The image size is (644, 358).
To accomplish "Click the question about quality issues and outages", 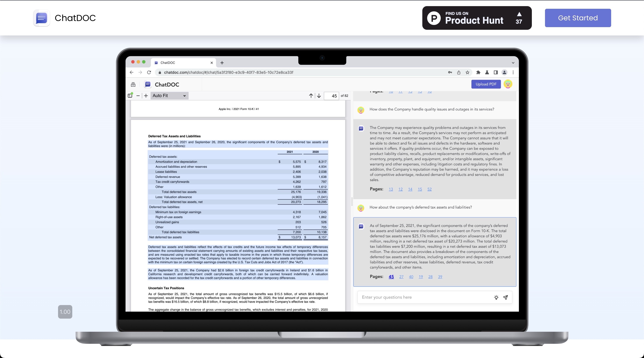I will [x=432, y=109].
